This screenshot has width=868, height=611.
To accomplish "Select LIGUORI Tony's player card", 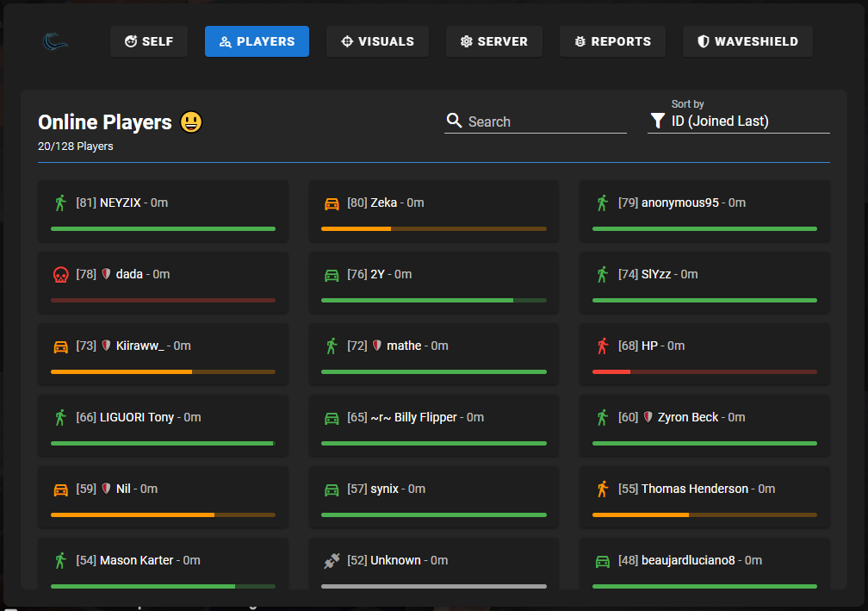I will pyautogui.click(x=163, y=425).
